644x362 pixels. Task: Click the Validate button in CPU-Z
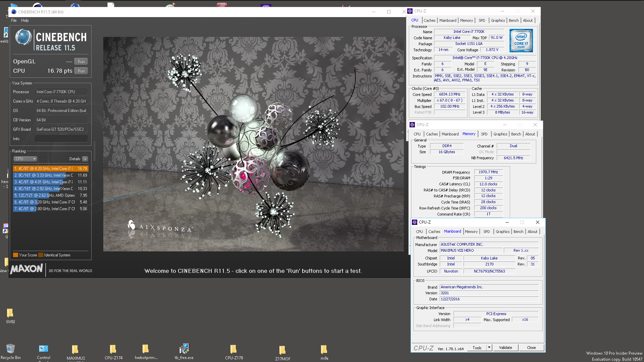[x=505, y=348]
